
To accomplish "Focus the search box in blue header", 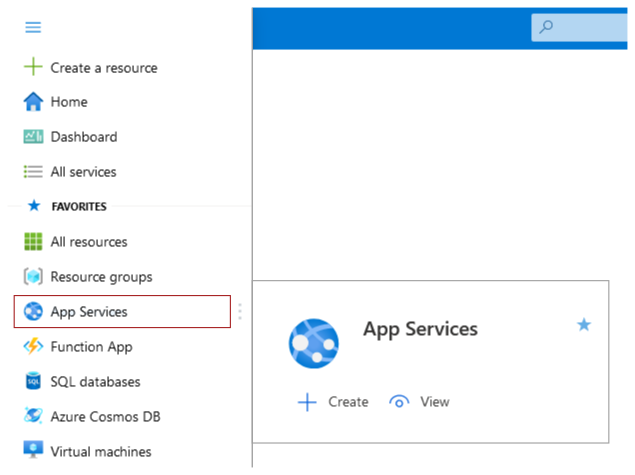I will pyautogui.click(x=580, y=27).
